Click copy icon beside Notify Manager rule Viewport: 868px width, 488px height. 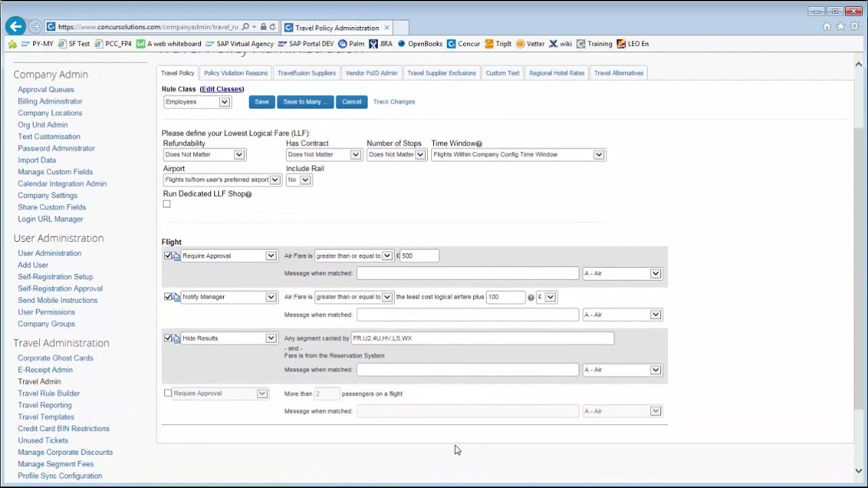(x=176, y=297)
